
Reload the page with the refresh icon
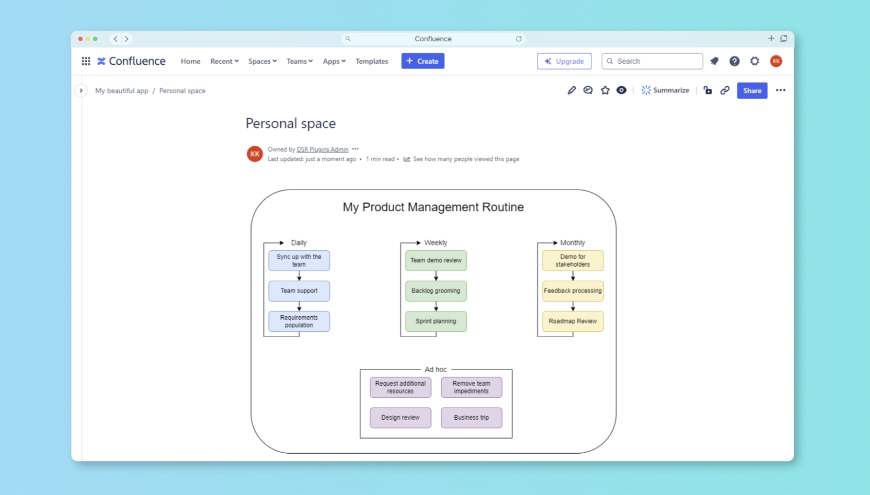point(519,39)
